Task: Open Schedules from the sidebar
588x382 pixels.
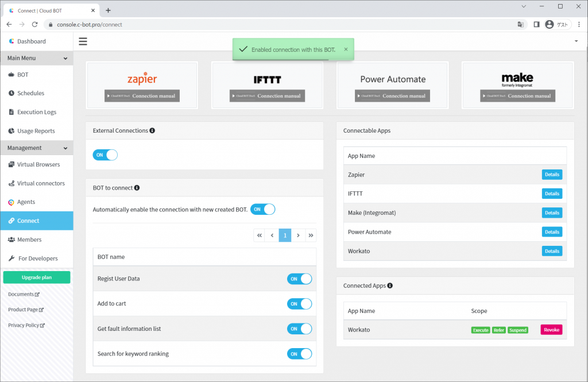Action: pyautogui.click(x=37, y=93)
